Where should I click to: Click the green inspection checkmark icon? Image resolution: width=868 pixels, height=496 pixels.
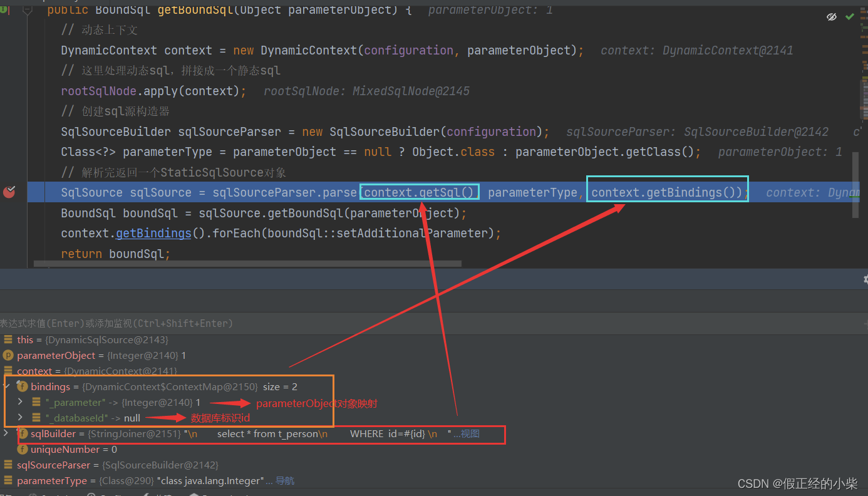click(x=849, y=17)
